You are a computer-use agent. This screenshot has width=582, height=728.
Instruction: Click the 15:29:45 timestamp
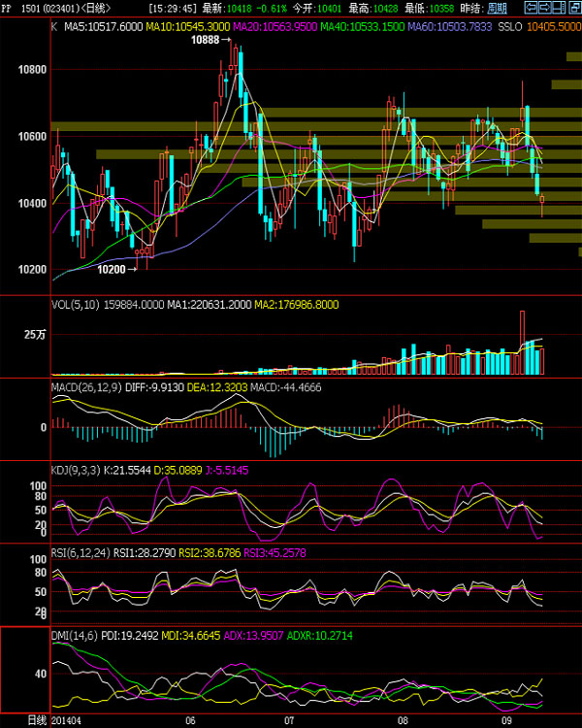pos(173,9)
